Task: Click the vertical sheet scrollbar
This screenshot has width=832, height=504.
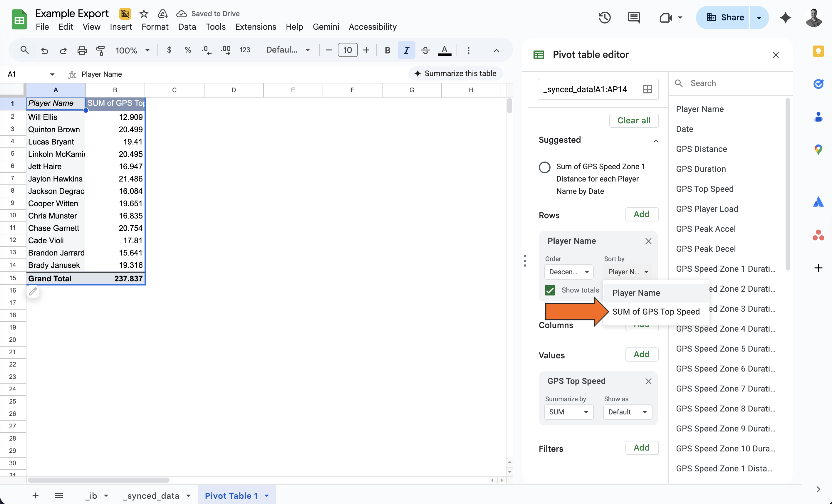Action: (509, 106)
